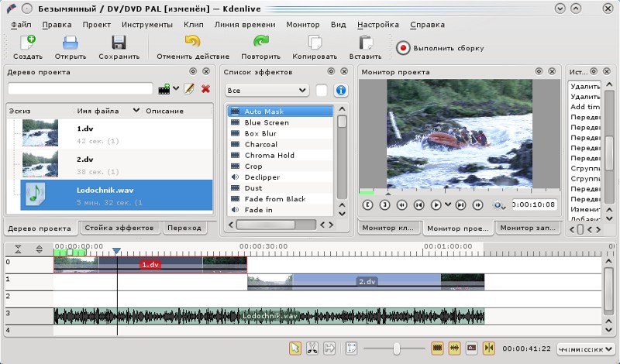The width and height of the screenshot is (620, 364).
Task: Toggle audio waveform thumbnails button
Action: coord(454,349)
